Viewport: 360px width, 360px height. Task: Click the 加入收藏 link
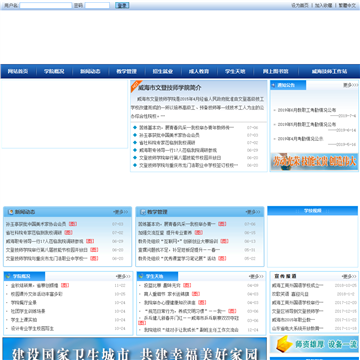point(324,6)
